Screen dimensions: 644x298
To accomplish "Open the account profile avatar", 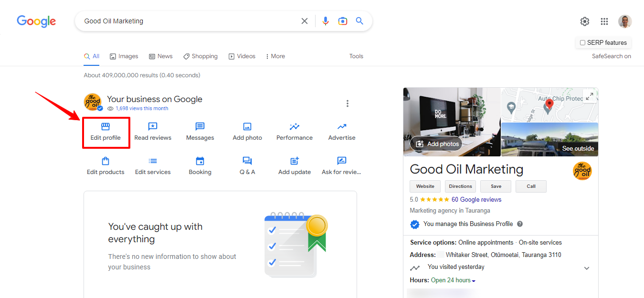I will click(625, 21).
